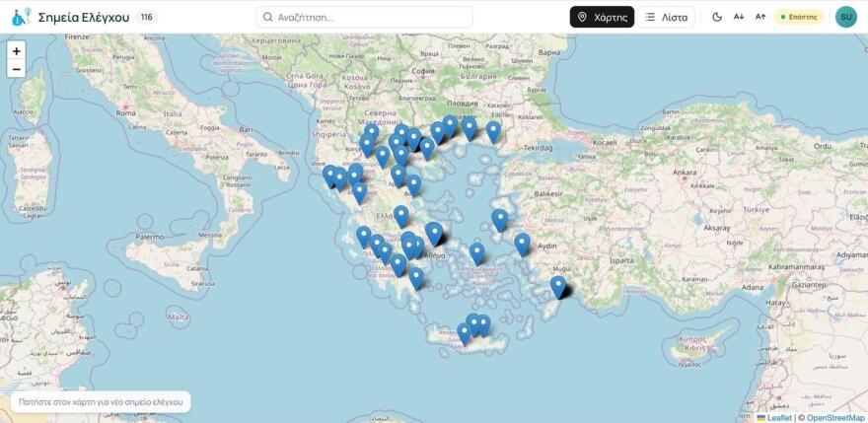
Task: Open the OpenStreetMap attribution link
Action: pyautogui.click(x=836, y=418)
